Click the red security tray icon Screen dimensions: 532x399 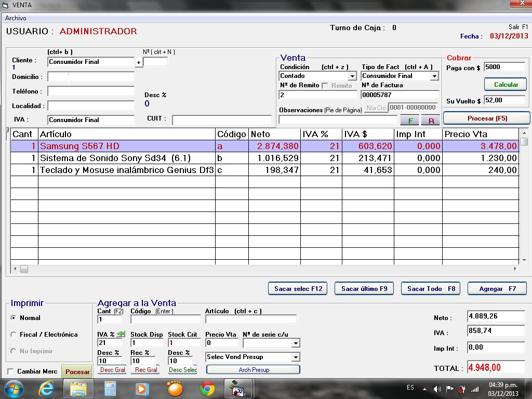pos(462,389)
